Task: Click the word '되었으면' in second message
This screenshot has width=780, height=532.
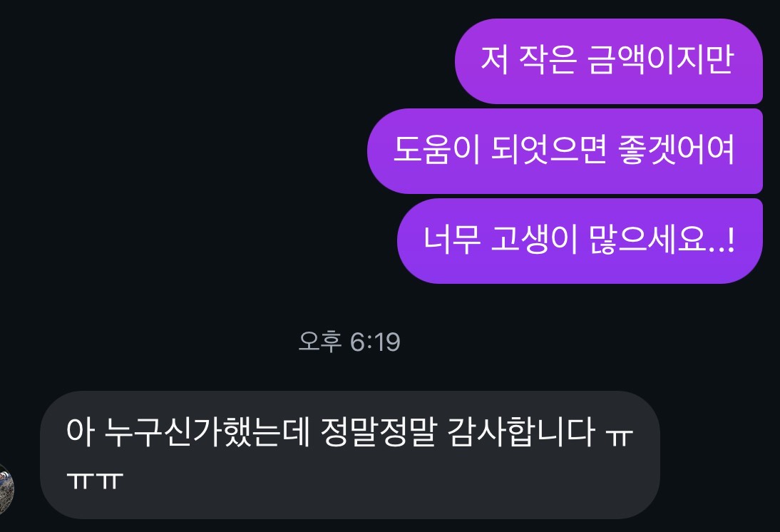Action: [x=549, y=150]
